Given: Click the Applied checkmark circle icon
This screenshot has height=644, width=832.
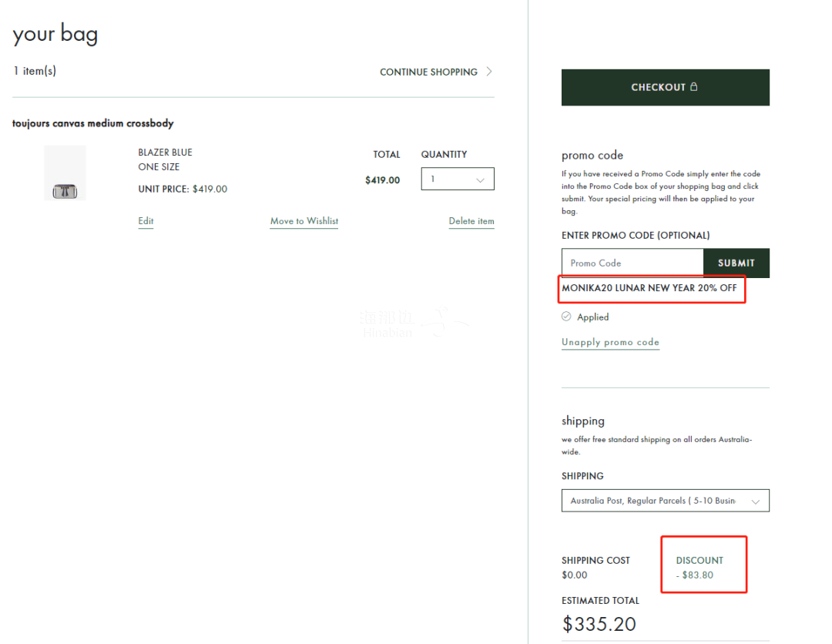Looking at the screenshot, I should point(566,317).
